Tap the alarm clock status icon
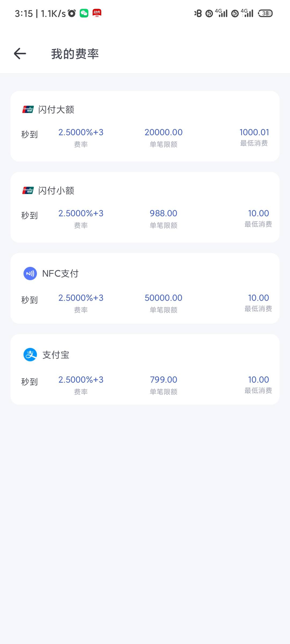Viewport: 290px width, 644px height. pyautogui.click(x=72, y=13)
